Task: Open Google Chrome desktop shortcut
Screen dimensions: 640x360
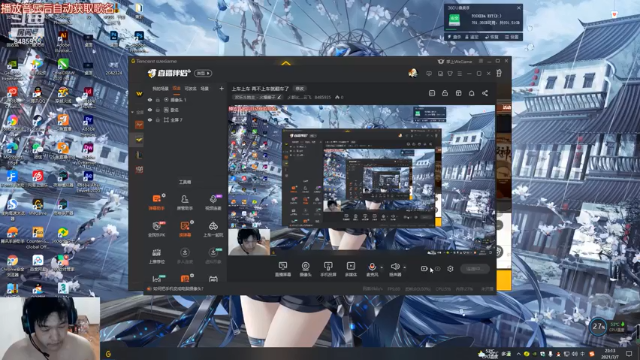Action: [12, 262]
